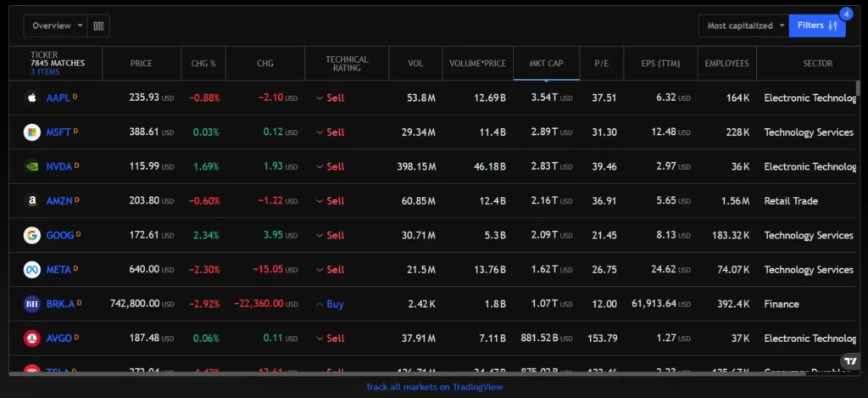The width and height of the screenshot is (868, 398).
Task: Open the AVGO ticker link
Action: point(59,338)
